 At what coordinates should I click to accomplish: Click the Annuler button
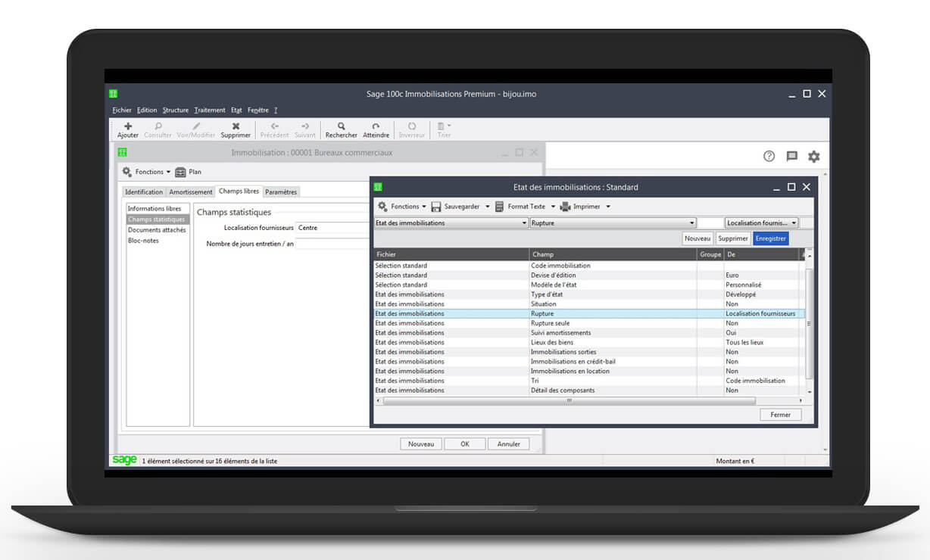click(508, 444)
